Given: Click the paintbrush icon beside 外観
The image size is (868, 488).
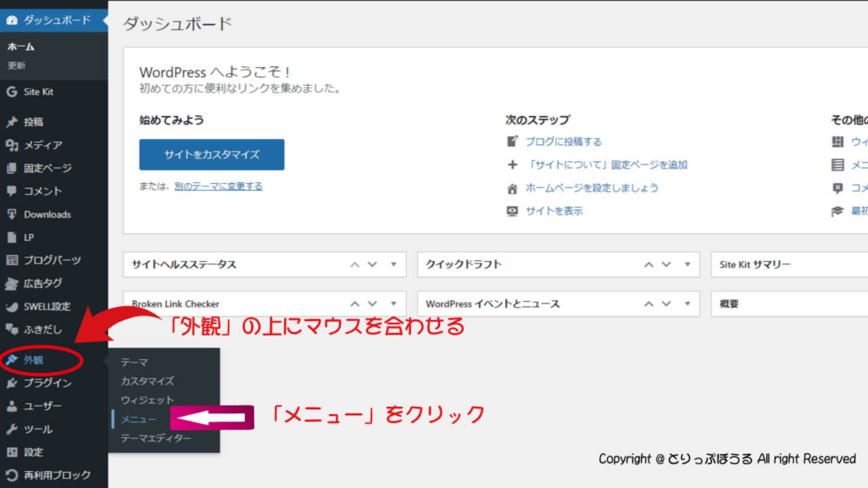Looking at the screenshot, I should point(12,360).
